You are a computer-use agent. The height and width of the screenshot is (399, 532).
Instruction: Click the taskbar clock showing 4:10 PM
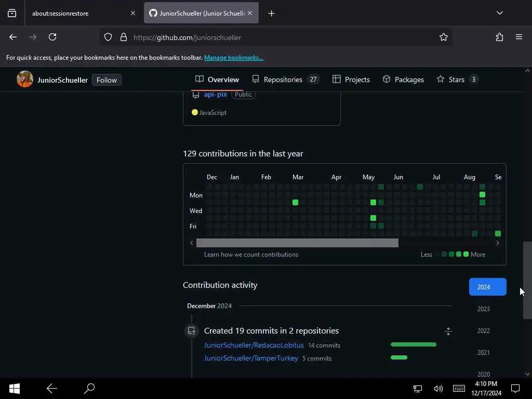[x=486, y=389]
